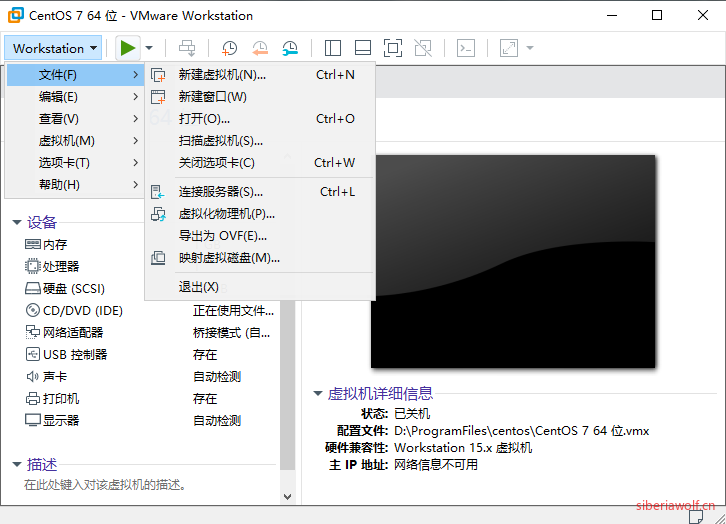Select the CD/DVD (IDE) device row
726x524 pixels.
[148, 310]
